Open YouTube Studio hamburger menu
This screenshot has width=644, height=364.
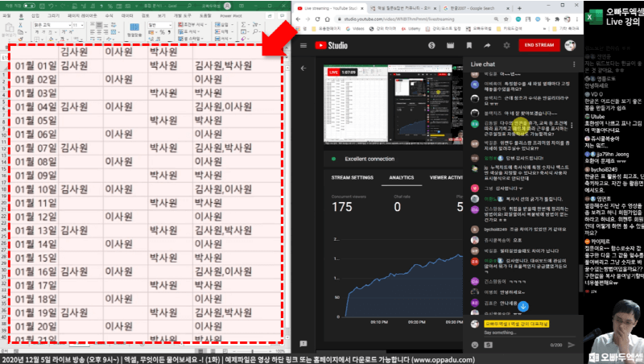(x=303, y=46)
